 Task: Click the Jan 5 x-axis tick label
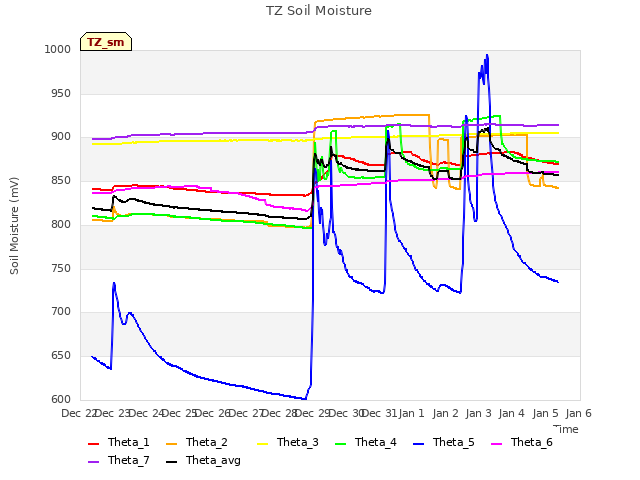pos(546,413)
